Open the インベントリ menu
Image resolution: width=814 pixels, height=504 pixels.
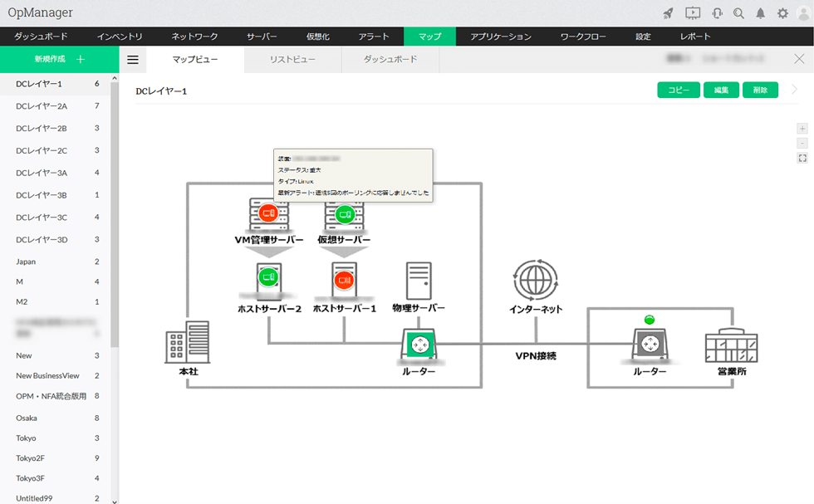coord(120,37)
